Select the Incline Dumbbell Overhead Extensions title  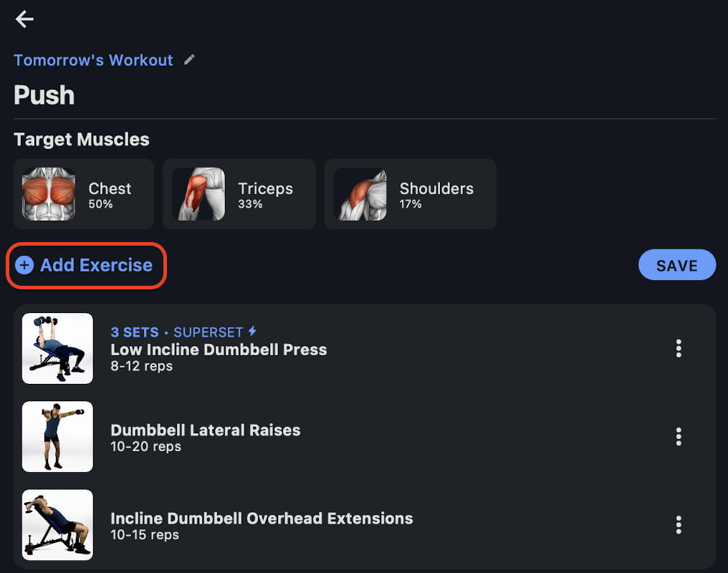[x=262, y=519]
